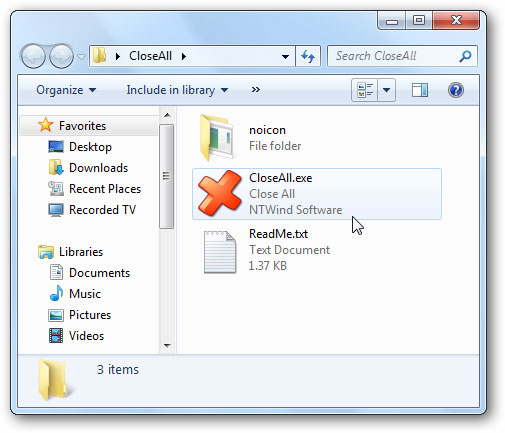The height and width of the screenshot is (433, 505).
Task: Open the address bar history dropdown
Action: (285, 56)
